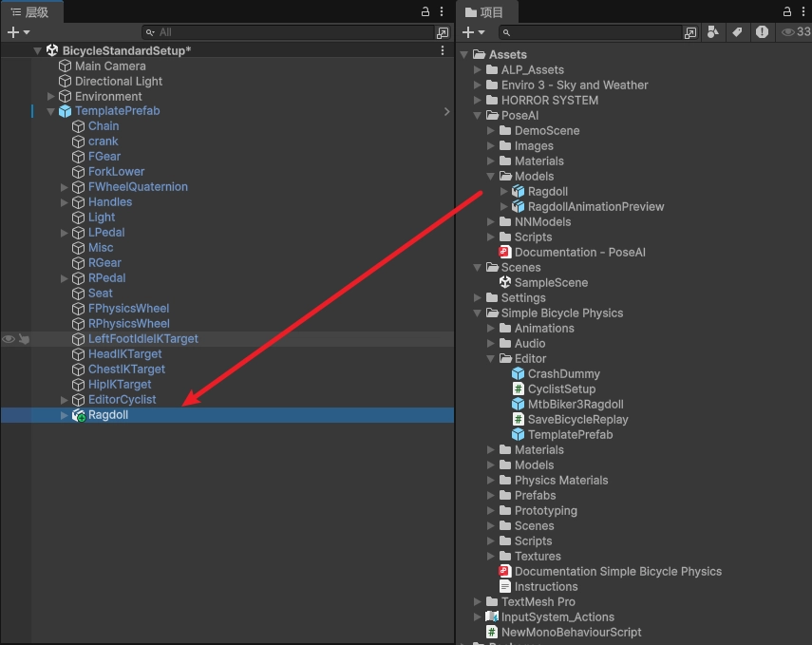The image size is (812, 645).
Task: Click the Ragdoll added-prefab icon in Hierarchy
Action: coord(78,415)
